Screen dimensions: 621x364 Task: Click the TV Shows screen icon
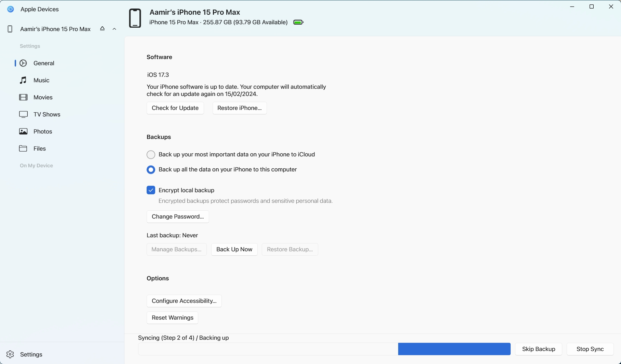click(x=23, y=114)
